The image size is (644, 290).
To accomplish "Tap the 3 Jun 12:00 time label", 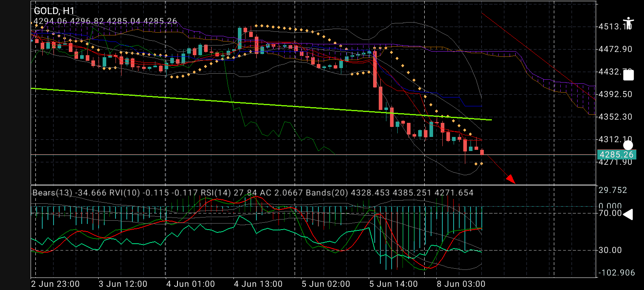I will point(123,284).
